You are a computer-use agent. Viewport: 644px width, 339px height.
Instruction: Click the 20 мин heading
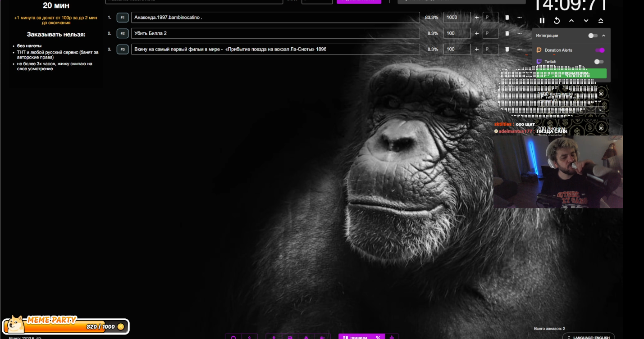point(56,6)
